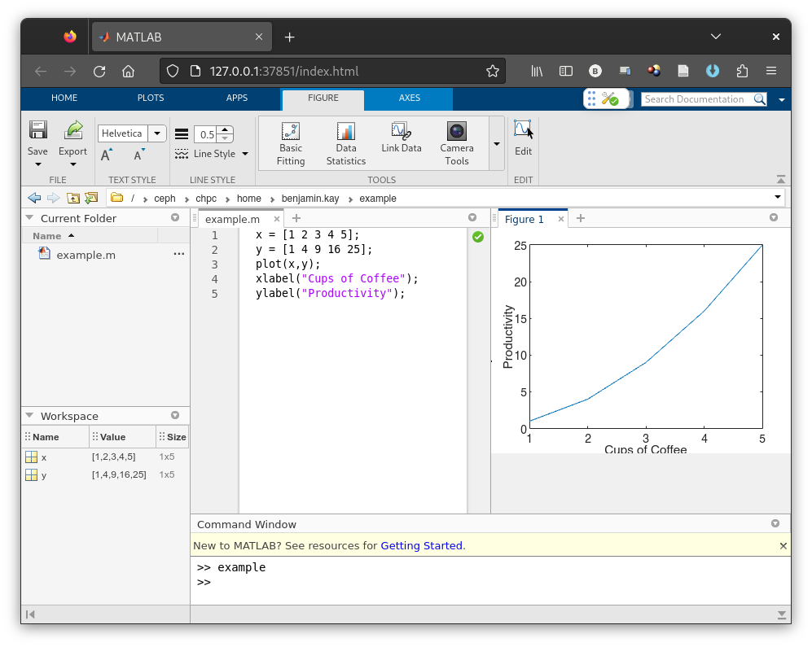812x647 pixels.
Task: Switch to the PLOTS ribbon tab
Action: [151, 98]
